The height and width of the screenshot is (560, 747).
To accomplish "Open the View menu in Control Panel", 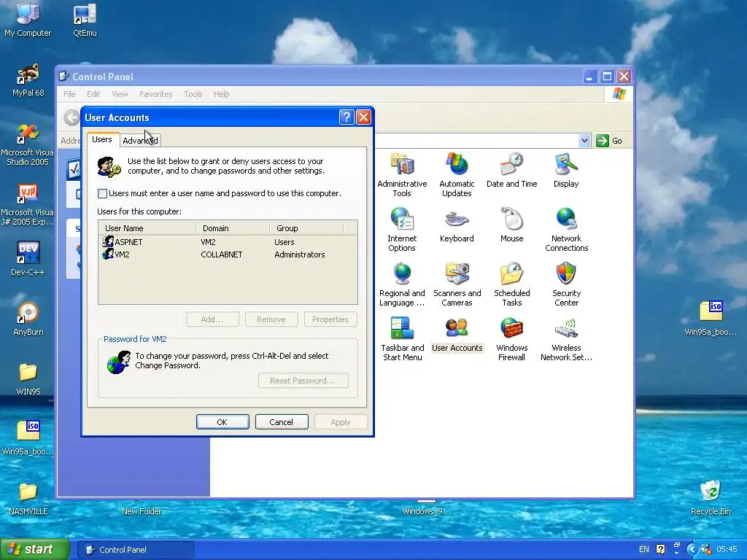I will point(120,94).
